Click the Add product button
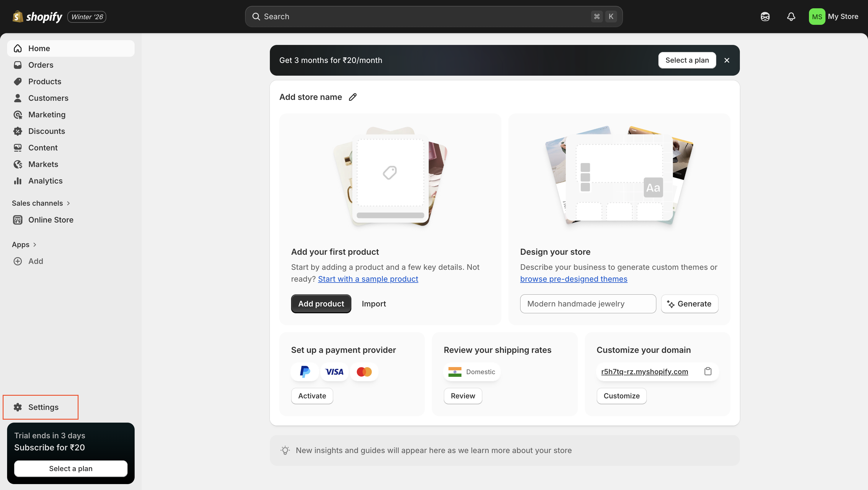868x490 pixels. point(321,304)
